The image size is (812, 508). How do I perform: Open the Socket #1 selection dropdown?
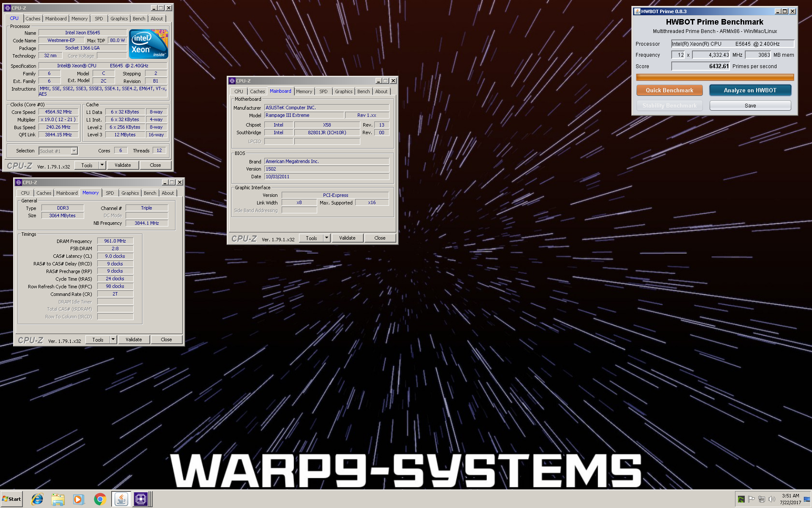(x=74, y=151)
